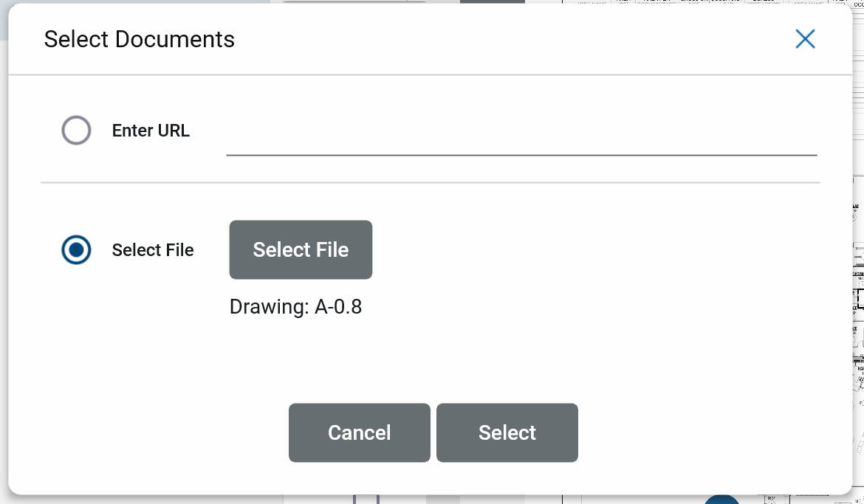864x504 pixels.
Task: Click the filled radio dot beside Select File
Action: click(x=76, y=250)
